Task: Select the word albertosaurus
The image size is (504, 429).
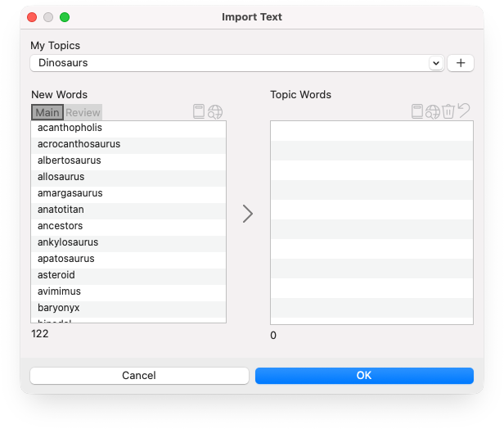Action: [128, 160]
